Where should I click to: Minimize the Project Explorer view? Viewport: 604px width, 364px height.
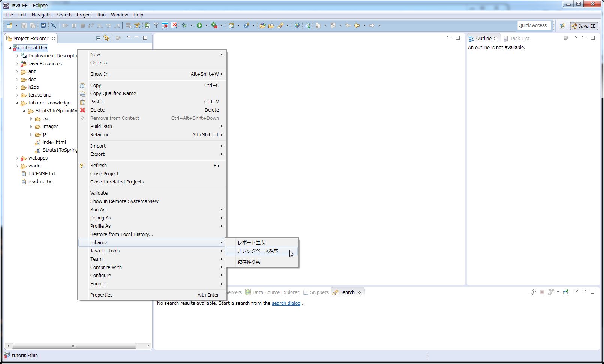click(136, 37)
